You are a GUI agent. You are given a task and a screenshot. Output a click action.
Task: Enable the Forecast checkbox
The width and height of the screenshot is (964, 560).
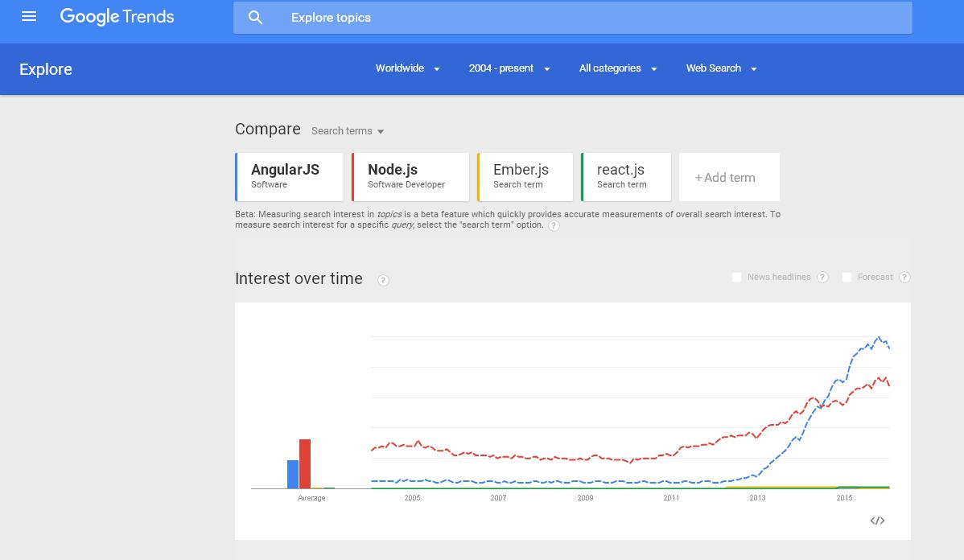(x=847, y=277)
